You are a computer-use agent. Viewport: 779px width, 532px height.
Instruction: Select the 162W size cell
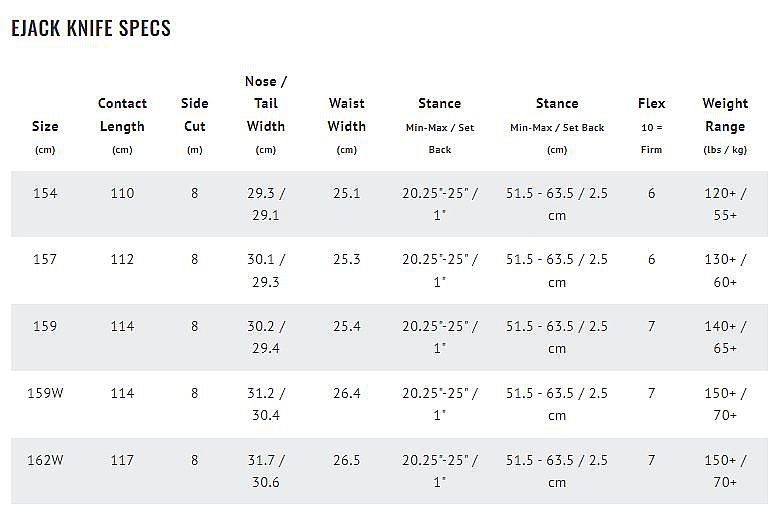(x=45, y=460)
